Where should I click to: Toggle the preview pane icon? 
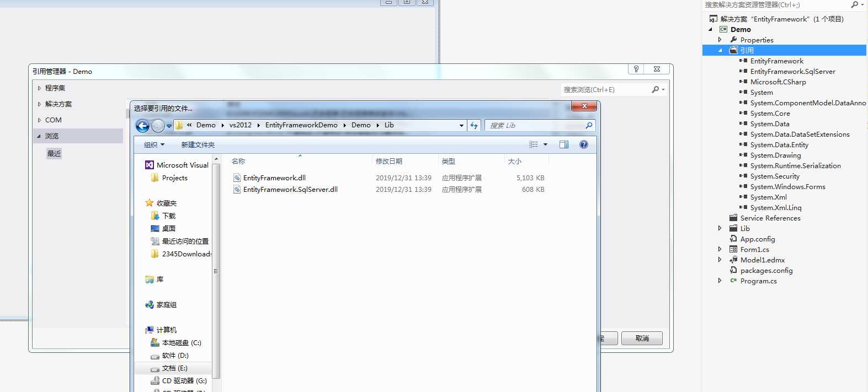pyautogui.click(x=564, y=144)
